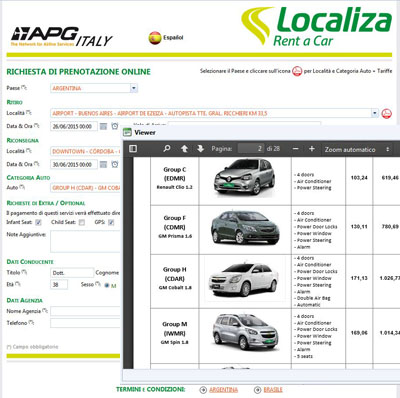Open the Auto dropdown showing GROUP H (CDAR)

coord(85,188)
